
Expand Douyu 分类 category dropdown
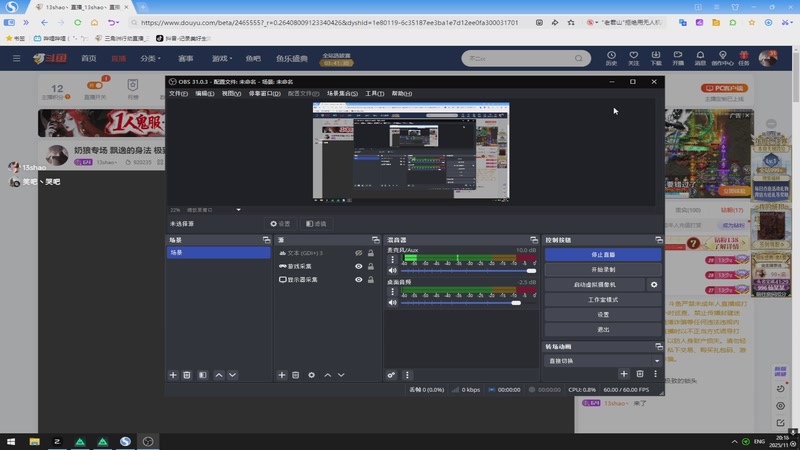click(151, 59)
